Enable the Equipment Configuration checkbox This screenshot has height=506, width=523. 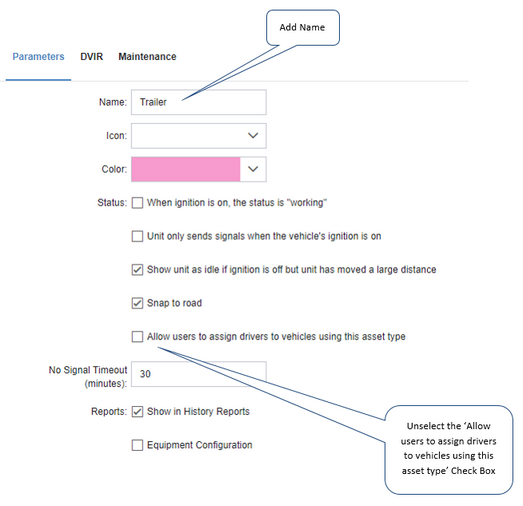pyautogui.click(x=137, y=445)
